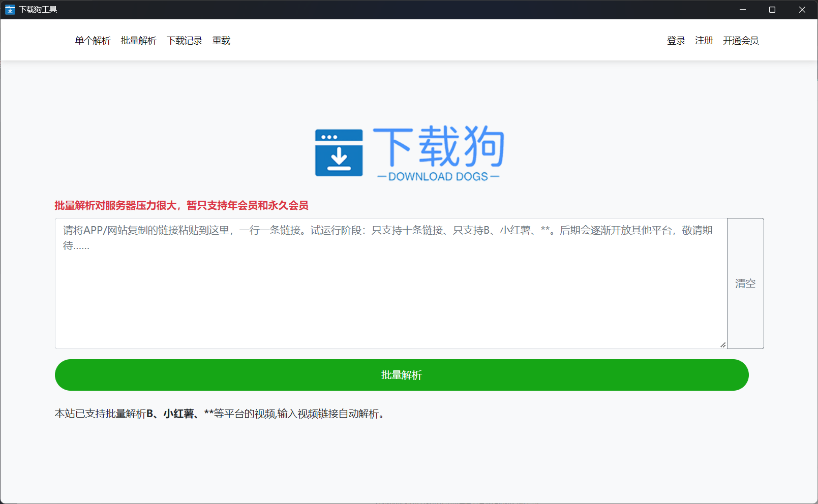Close the 下载狗工具 window

click(x=802, y=9)
